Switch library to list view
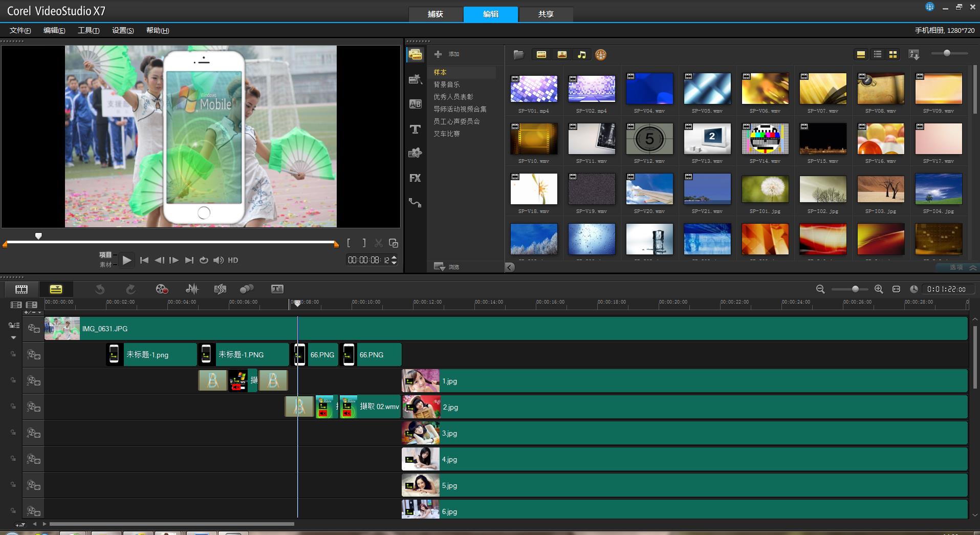 coord(878,54)
